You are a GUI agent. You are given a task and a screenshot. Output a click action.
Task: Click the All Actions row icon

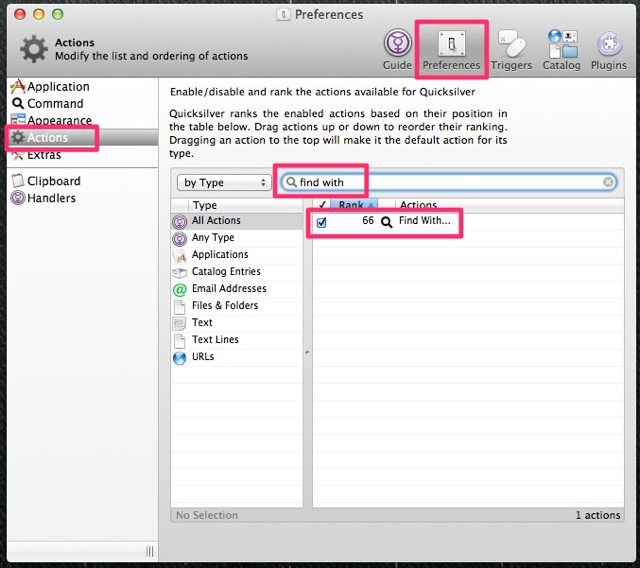click(179, 222)
